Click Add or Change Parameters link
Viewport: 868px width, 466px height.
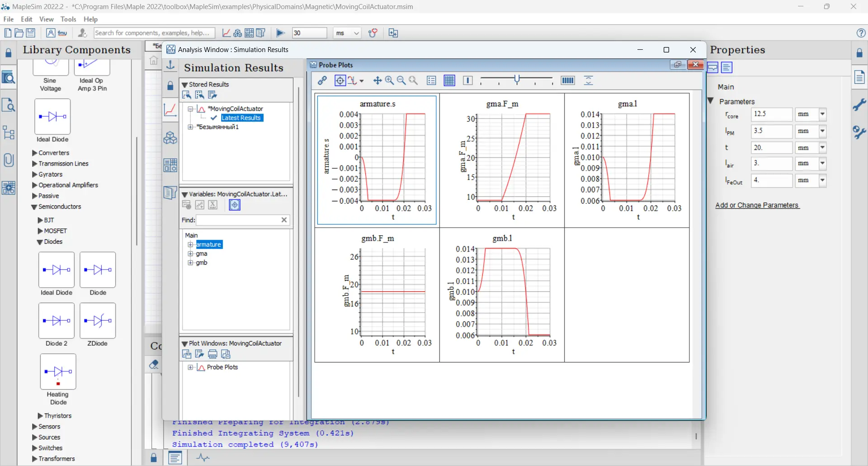tap(757, 205)
